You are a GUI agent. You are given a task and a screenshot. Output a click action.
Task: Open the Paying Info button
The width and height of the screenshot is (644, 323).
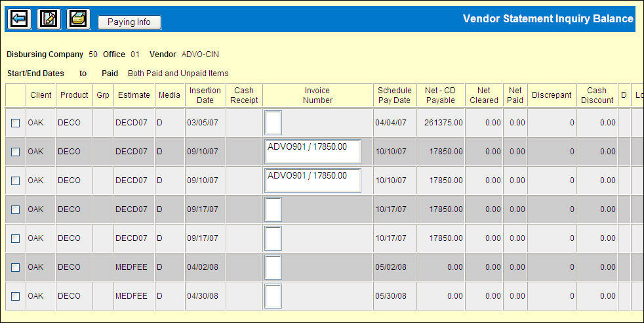129,22
